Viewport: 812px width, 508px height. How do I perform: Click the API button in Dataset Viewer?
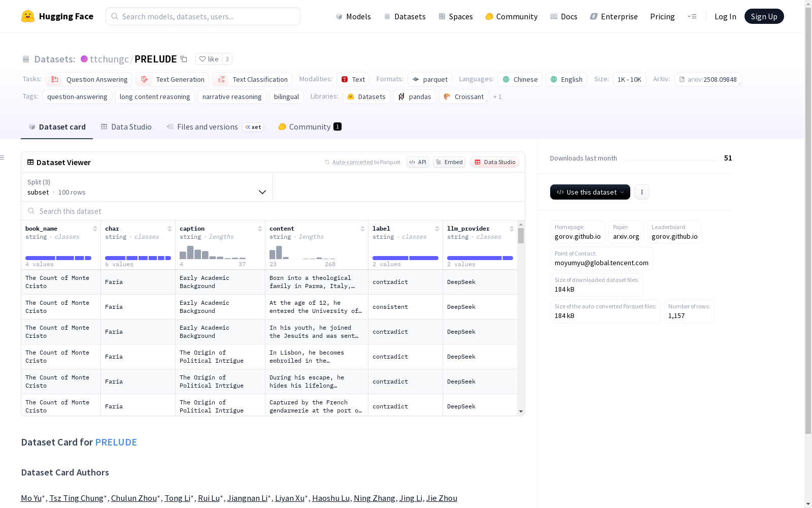pos(418,162)
